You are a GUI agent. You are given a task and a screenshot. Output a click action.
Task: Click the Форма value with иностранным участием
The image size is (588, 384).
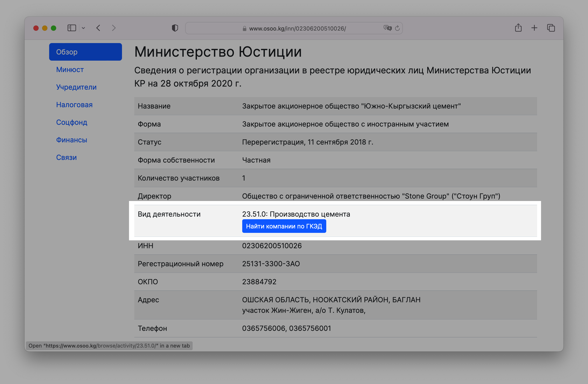click(x=345, y=124)
